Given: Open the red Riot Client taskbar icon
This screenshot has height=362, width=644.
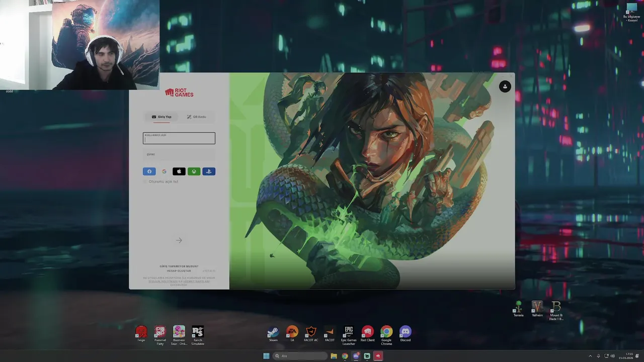Looking at the screenshot, I should [378, 356].
